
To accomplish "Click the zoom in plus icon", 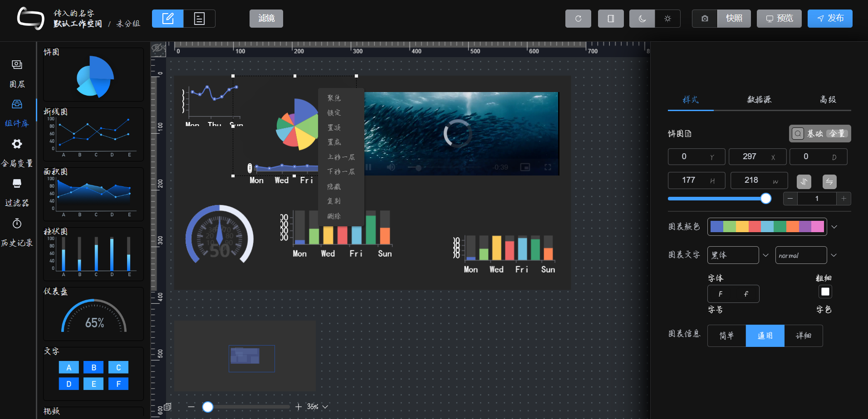I will 299,407.
